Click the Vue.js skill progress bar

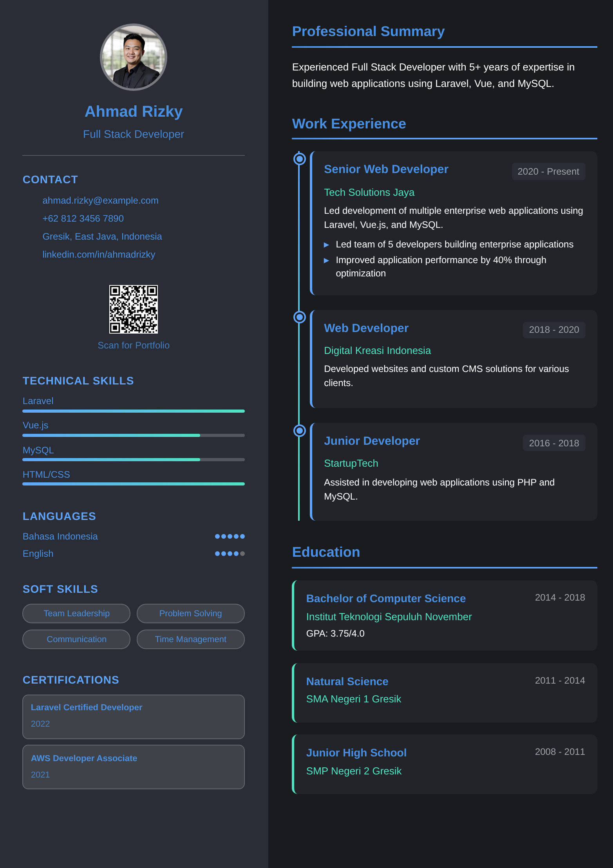[x=134, y=435]
